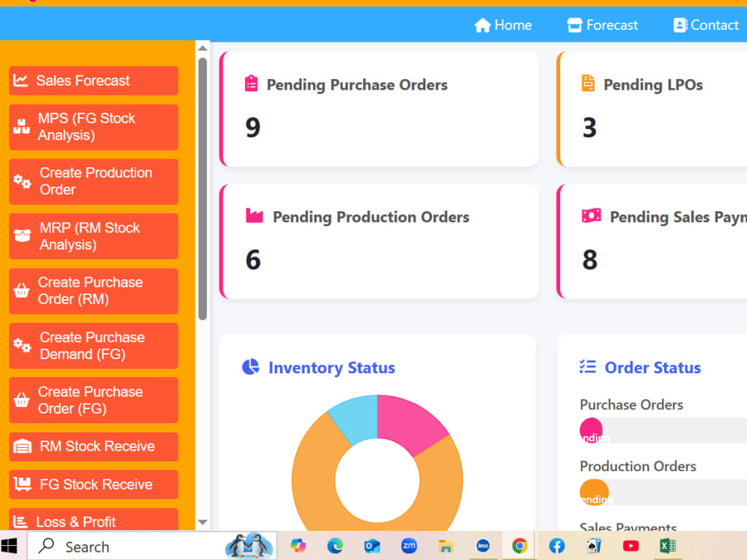The height and width of the screenshot is (560, 747).
Task: Click the Loss & Profit chart icon
Action: coord(20,522)
